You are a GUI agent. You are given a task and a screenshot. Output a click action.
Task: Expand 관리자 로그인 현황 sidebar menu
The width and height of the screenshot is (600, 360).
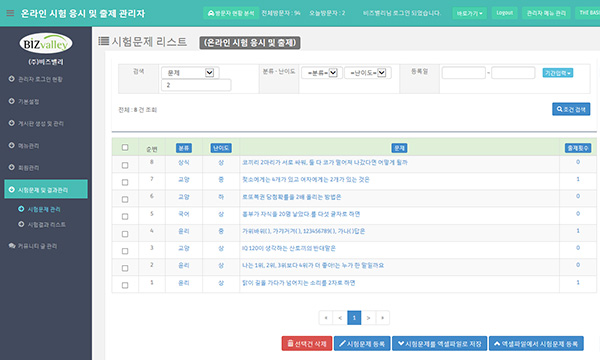(x=40, y=79)
